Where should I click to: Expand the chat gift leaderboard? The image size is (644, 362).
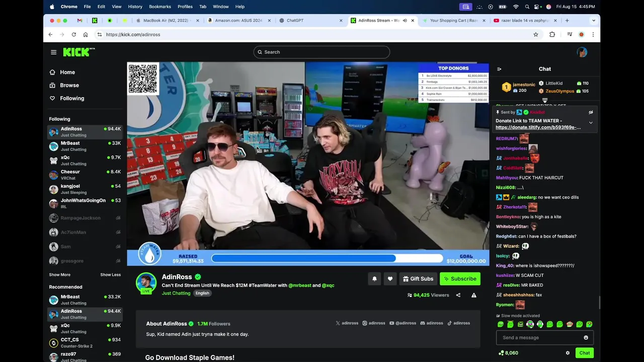(545, 101)
